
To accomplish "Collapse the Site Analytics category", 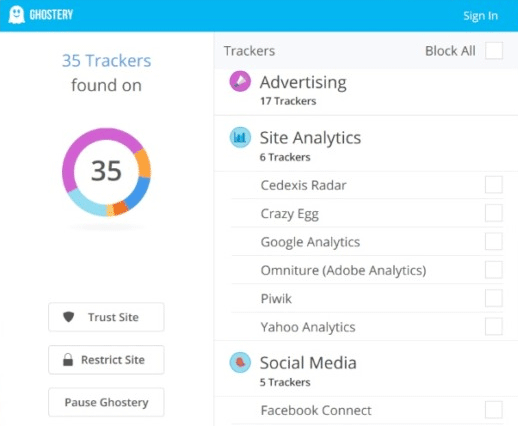I will tap(366, 144).
